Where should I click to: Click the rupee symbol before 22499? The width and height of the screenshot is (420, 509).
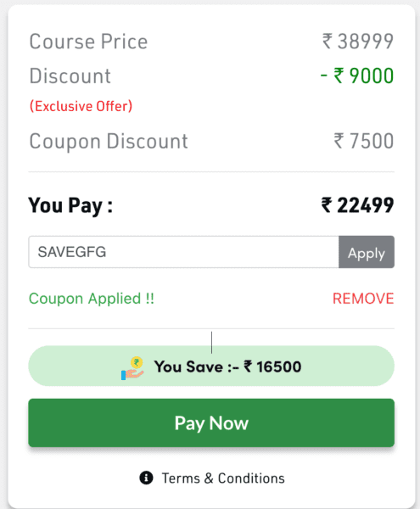327,205
